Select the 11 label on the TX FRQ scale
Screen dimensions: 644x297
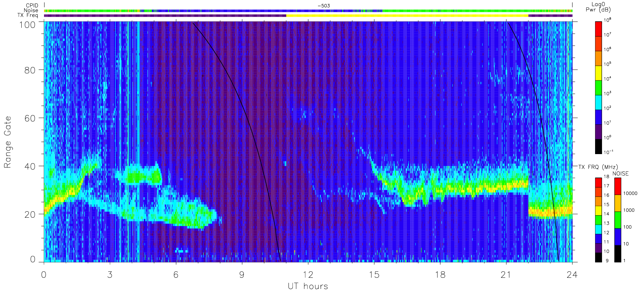[x=606, y=242]
